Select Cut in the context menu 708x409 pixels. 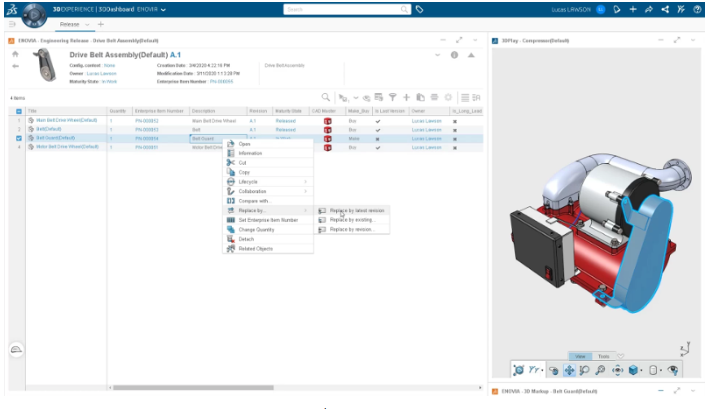pos(268,163)
